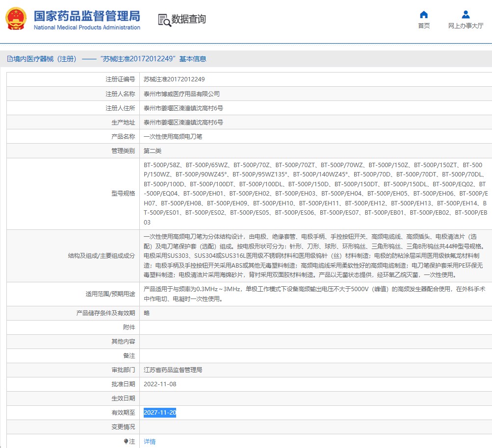Viewport: 492px width, 448px height.
Task: Click the approval date 2022-11-08
Action: [x=160, y=384]
